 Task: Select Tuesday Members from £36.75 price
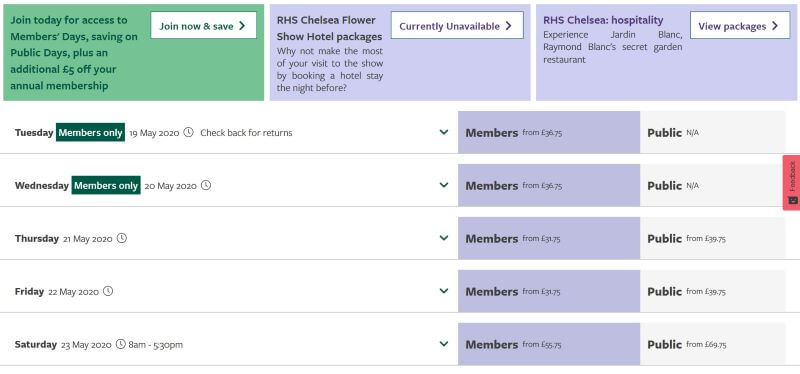pos(549,132)
